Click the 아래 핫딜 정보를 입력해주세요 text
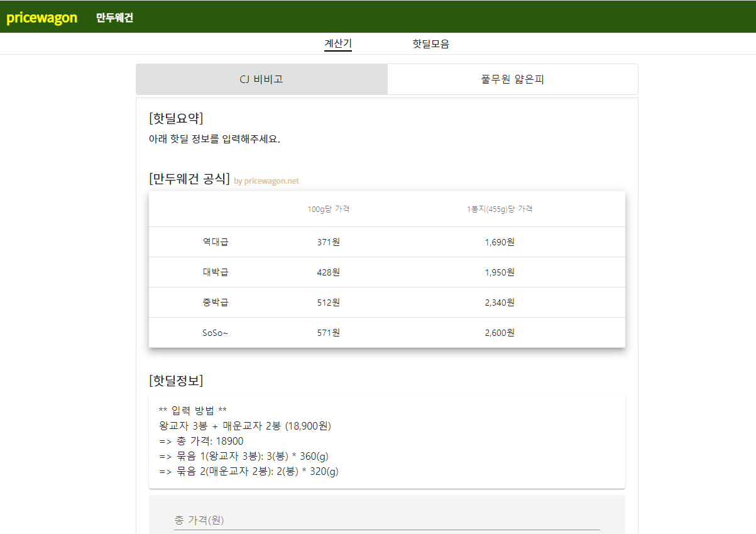This screenshot has height=534, width=756. [x=214, y=139]
